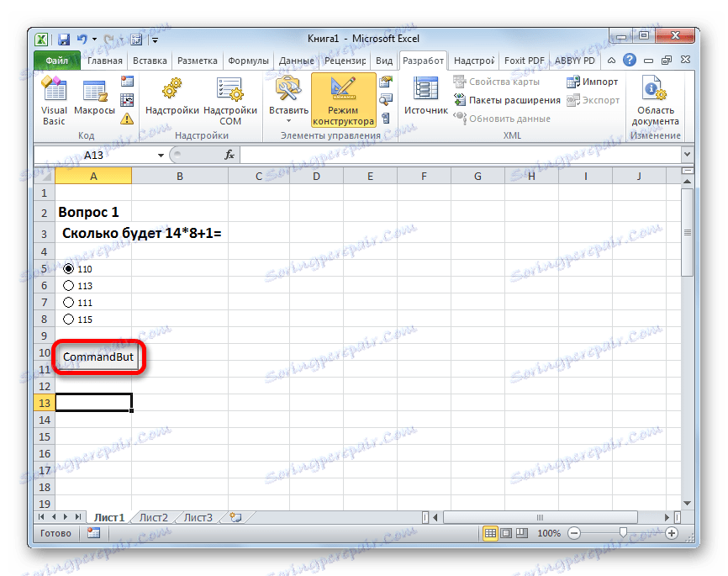Click the Excel application icon
Viewport: 728px width, 576px height.
coord(41,40)
